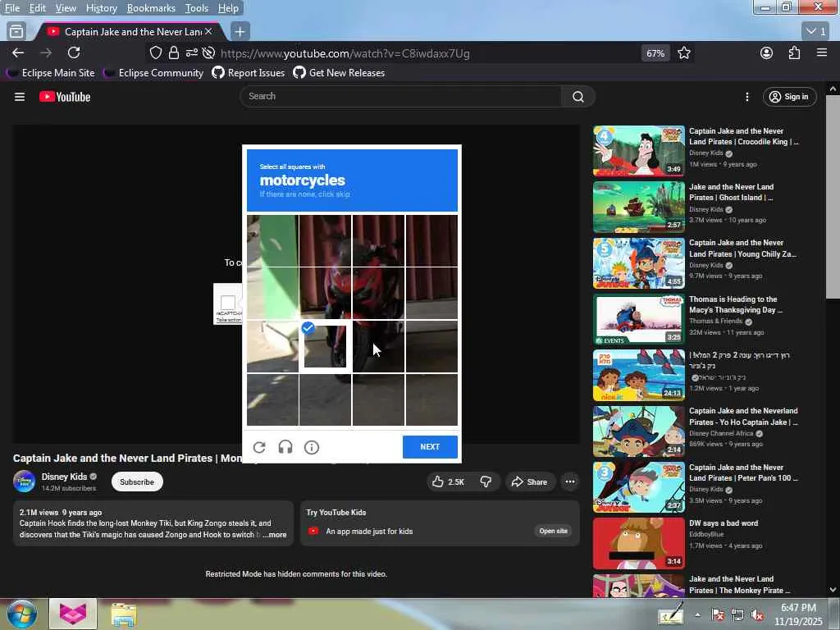The width and height of the screenshot is (840, 630).
Task: Open the Bookmarks menu
Action: click(x=151, y=8)
